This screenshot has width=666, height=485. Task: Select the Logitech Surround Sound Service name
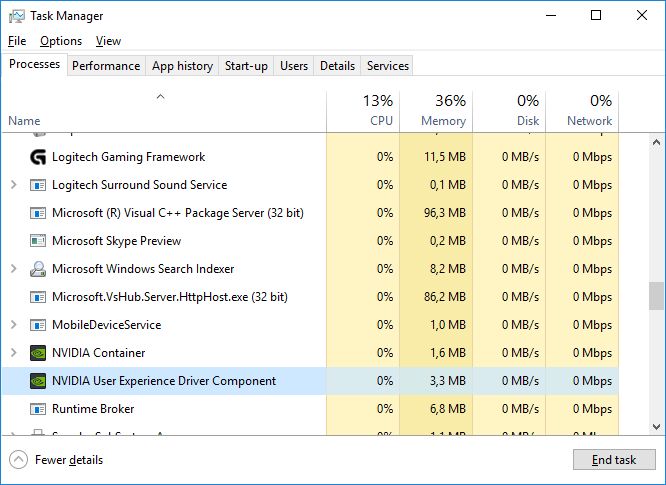(139, 185)
